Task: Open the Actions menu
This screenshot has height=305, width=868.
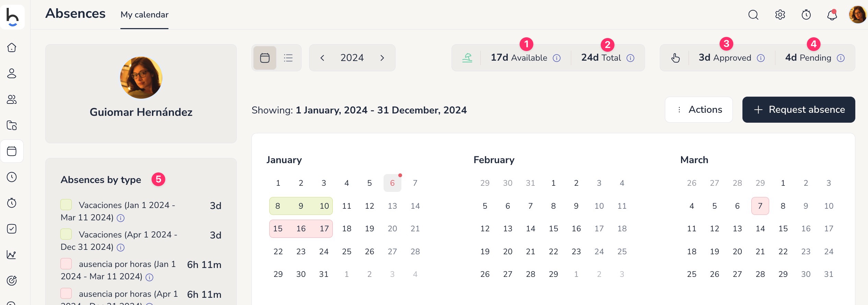Action: pos(699,110)
